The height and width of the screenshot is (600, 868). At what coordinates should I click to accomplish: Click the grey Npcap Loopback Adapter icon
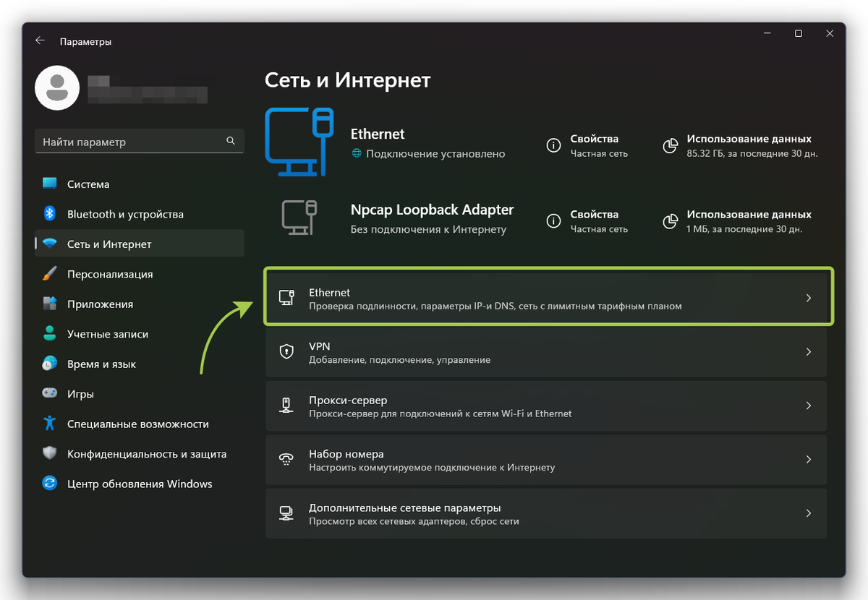(x=299, y=218)
